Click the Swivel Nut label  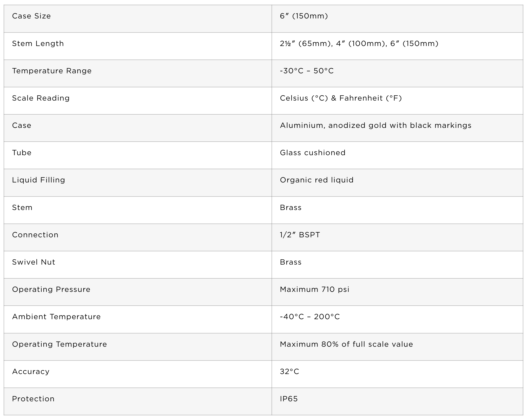(x=34, y=262)
